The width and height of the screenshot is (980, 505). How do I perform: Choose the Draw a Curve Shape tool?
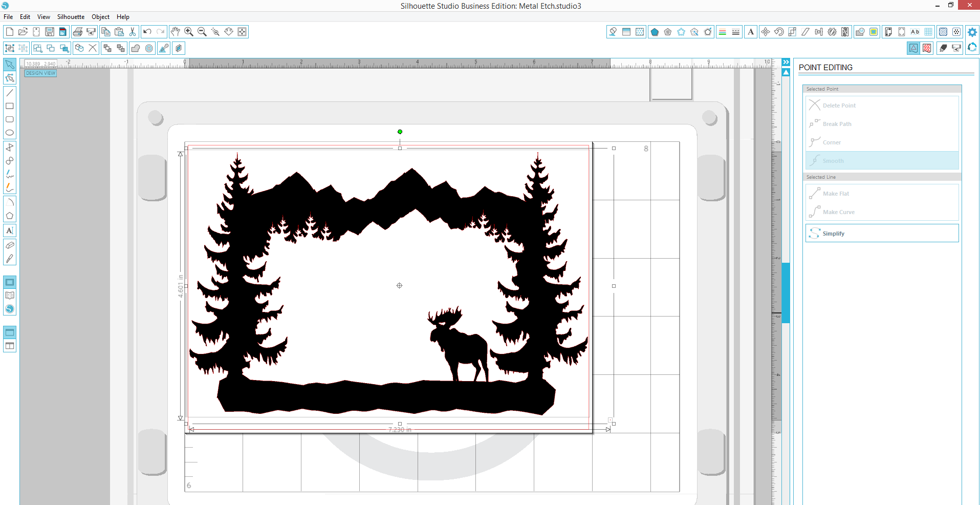click(x=10, y=161)
